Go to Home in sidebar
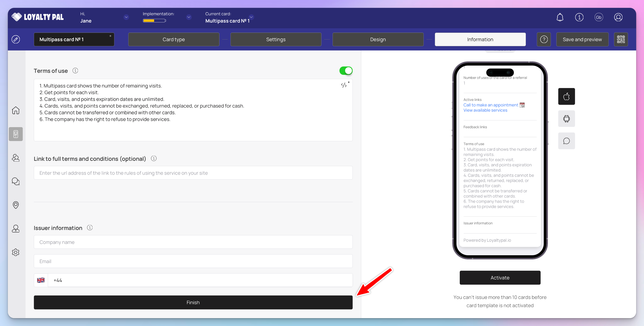The width and height of the screenshot is (644, 326). pos(16,110)
